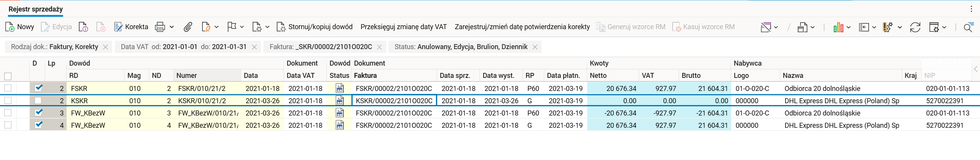This screenshot has width=980, height=160.
Task: Open the Korekta correction tool
Action: (131, 27)
